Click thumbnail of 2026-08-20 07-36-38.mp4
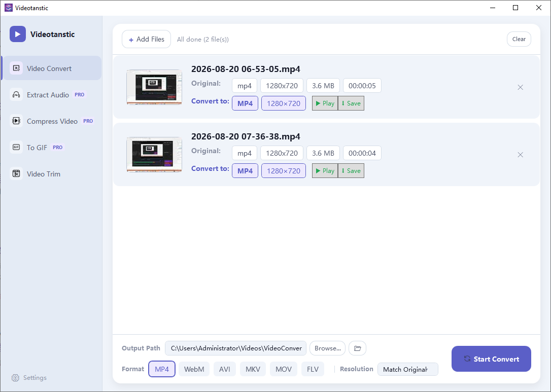 (154, 154)
